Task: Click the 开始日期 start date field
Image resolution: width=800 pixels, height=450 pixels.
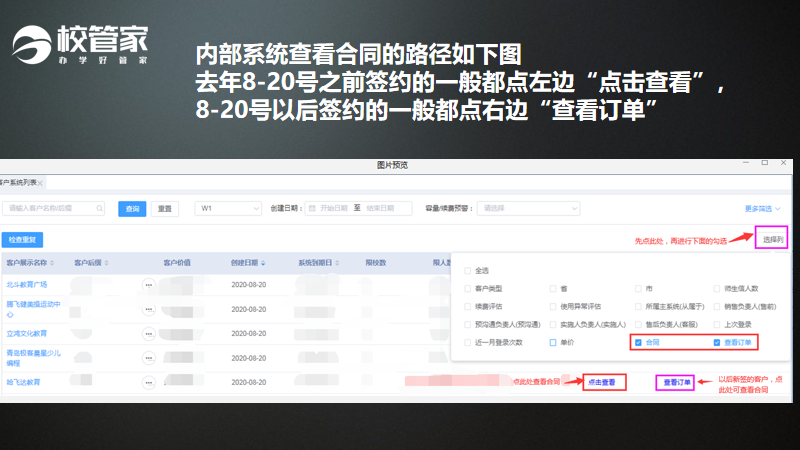Action: [334, 208]
